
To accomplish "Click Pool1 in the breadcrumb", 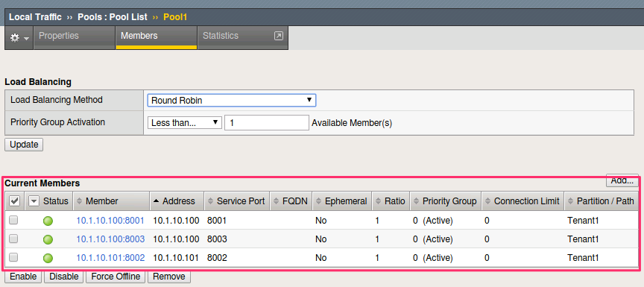I will (175, 17).
